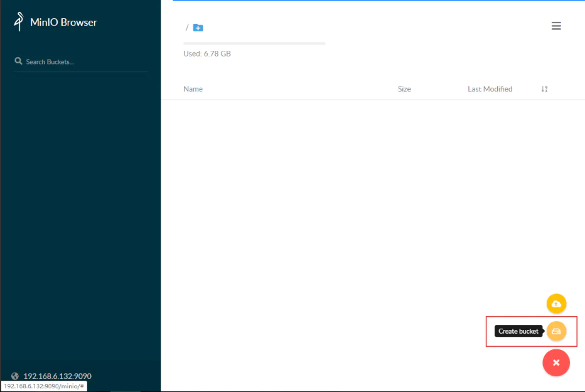Sort objects by Last Modified column
The width and height of the screenshot is (585, 392).
[490, 88]
